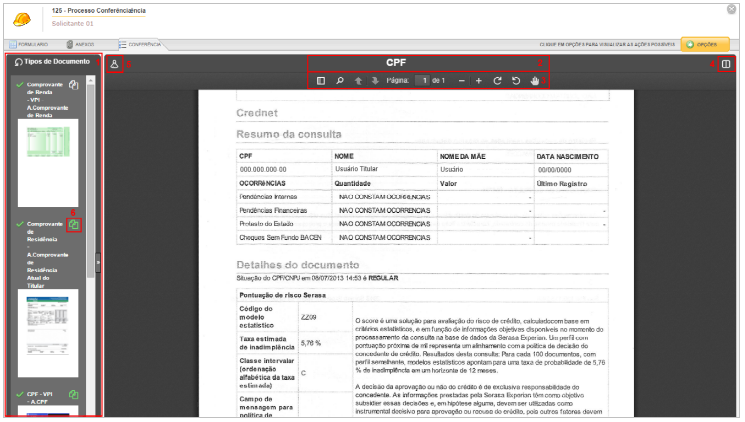Click the Protesto do Estado row label
The width and height of the screenshot is (745, 422).
click(x=267, y=224)
